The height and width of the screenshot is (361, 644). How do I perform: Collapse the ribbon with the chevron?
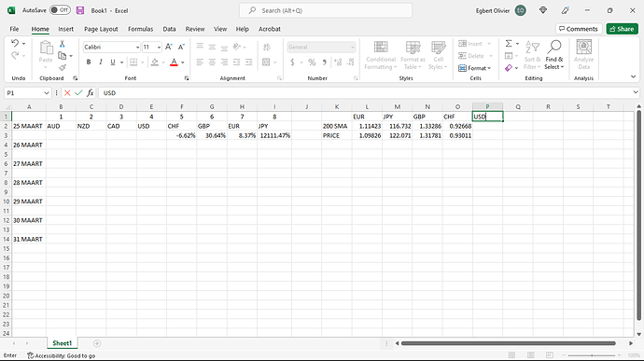(x=633, y=76)
